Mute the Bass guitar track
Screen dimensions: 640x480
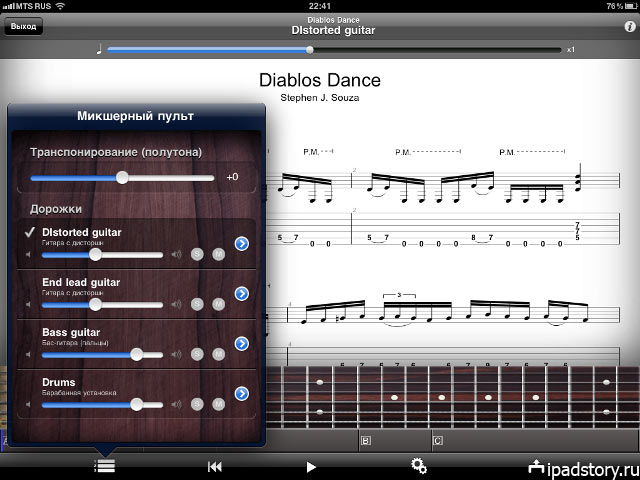coord(219,354)
